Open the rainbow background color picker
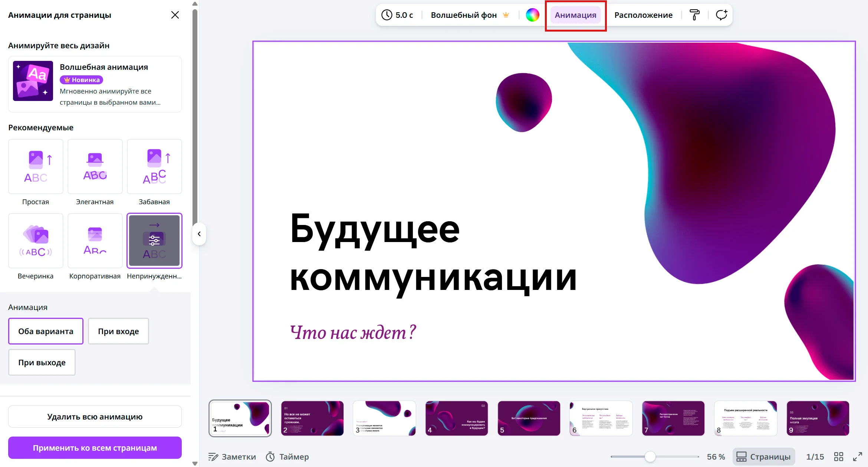 click(x=532, y=15)
